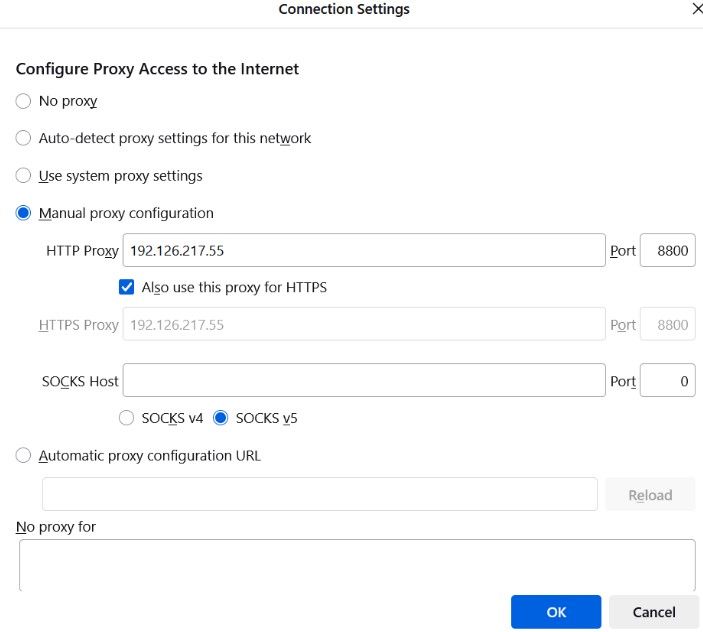
Task: Click the HTTP Proxy address field
Action: (x=364, y=250)
